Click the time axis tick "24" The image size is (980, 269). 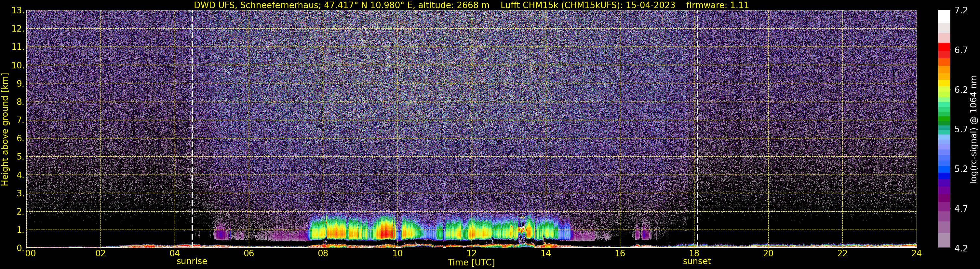tap(917, 253)
